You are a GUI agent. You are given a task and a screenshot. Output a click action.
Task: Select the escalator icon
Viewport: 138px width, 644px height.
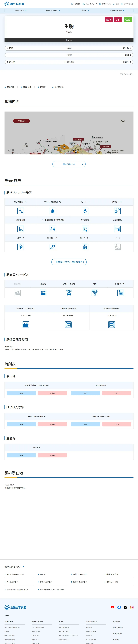tap(53, 247)
